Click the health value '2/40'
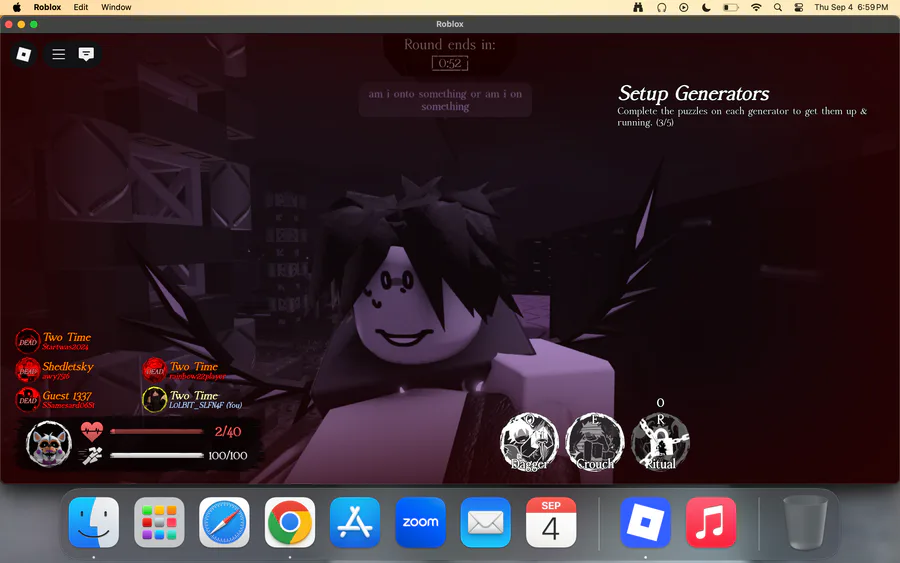The height and width of the screenshot is (563, 900). (228, 432)
